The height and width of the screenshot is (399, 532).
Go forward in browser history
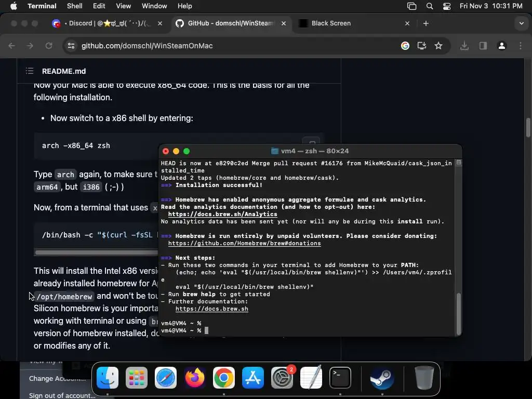[30, 46]
